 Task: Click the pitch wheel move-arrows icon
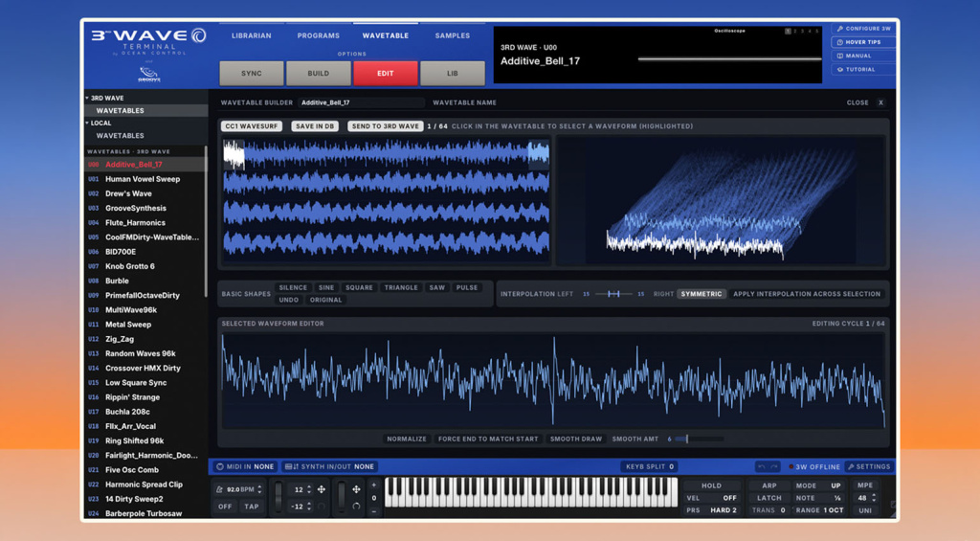point(322,489)
